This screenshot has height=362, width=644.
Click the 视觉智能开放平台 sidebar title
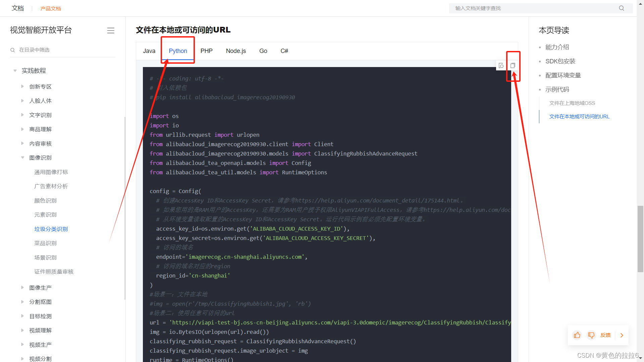[41, 30]
